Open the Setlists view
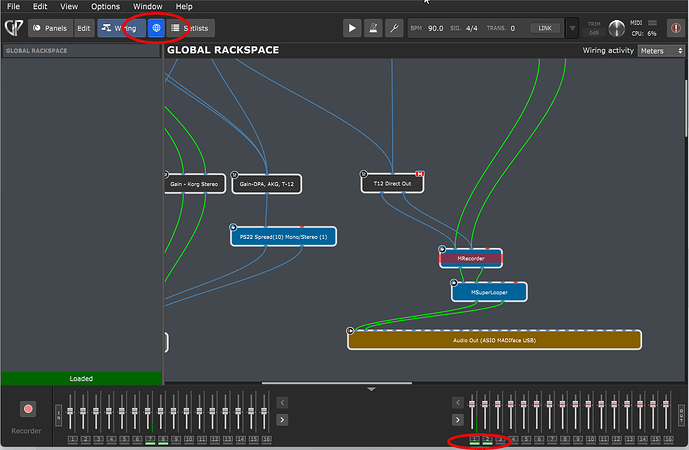This screenshot has height=450, width=689. coord(190,28)
